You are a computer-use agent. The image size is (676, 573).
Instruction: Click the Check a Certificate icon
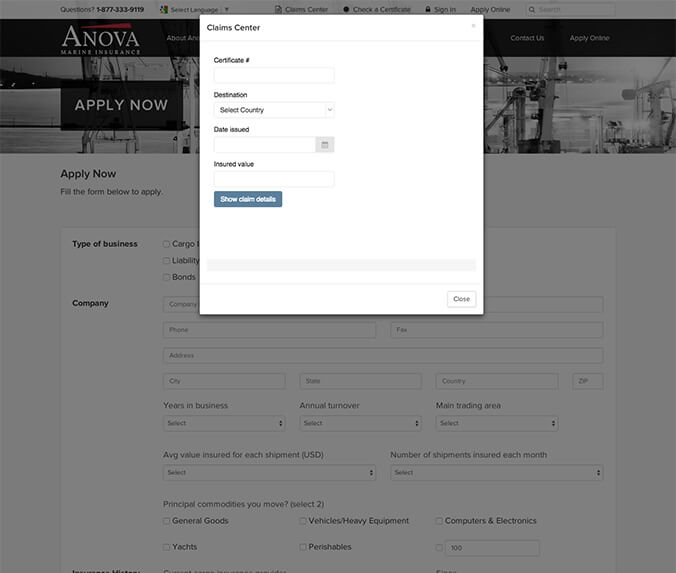(346, 9)
